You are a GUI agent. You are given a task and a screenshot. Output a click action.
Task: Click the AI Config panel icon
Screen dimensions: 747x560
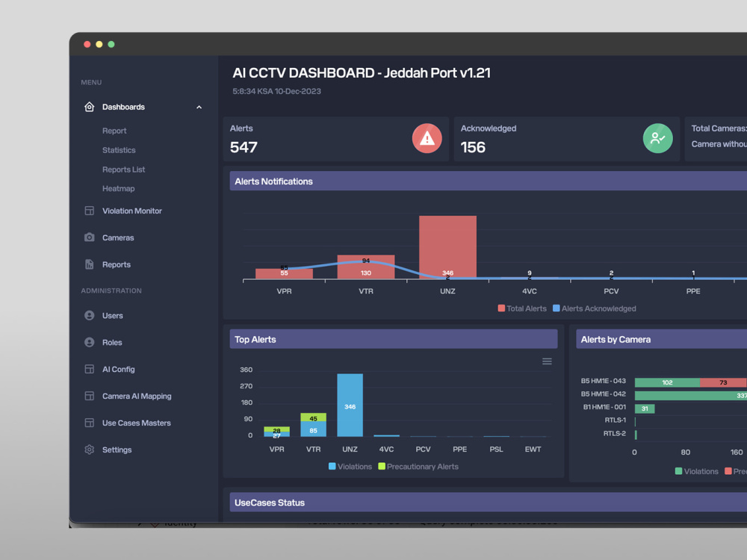point(89,369)
